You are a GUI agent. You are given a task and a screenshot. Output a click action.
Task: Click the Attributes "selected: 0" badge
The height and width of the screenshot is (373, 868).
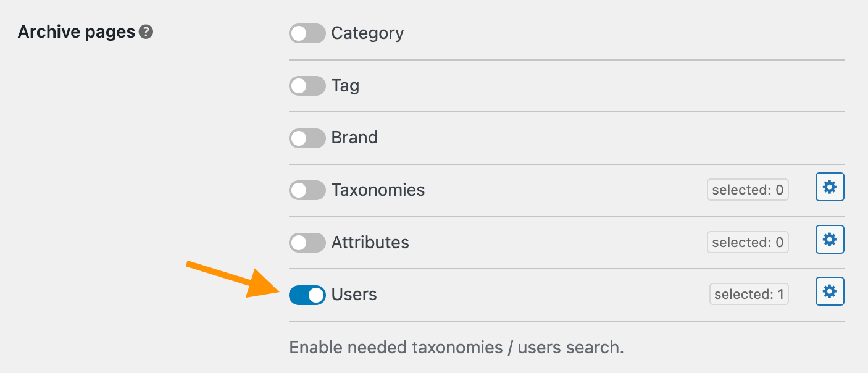(748, 242)
